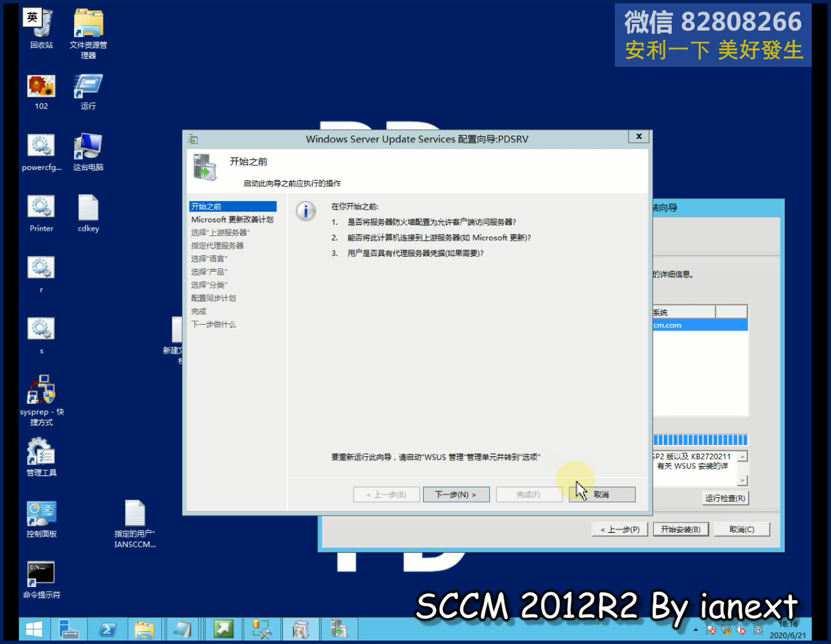Toggle the 英 input method in the tray
Screen dimensions: 831x644
(758, 630)
